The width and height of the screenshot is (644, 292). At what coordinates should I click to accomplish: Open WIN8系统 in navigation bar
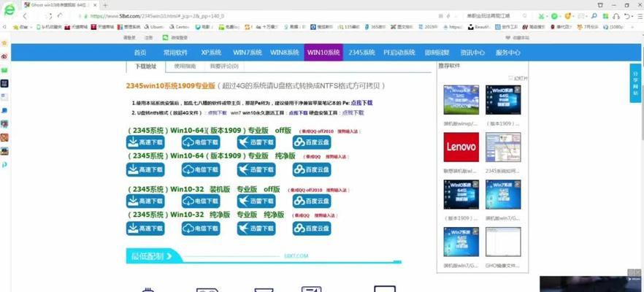click(284, 53)
